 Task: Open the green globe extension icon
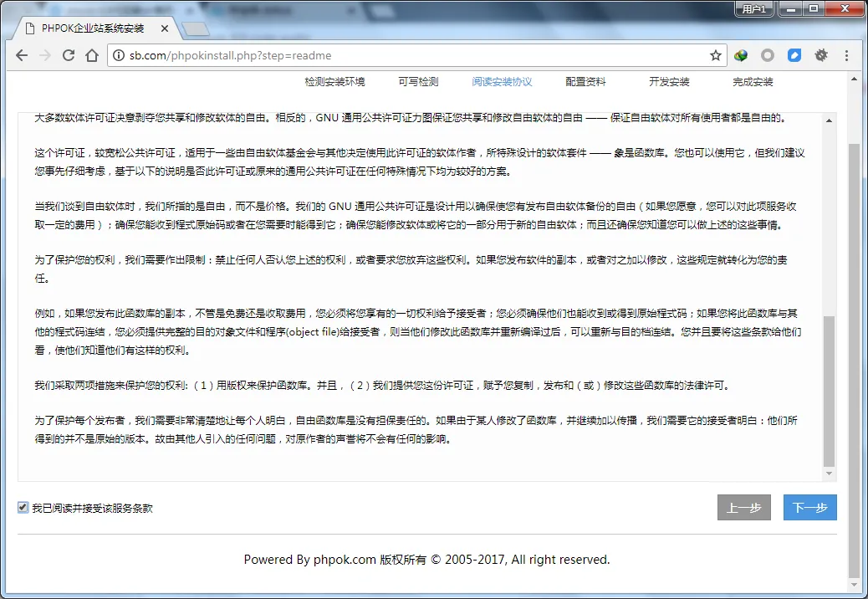(741, 55)
